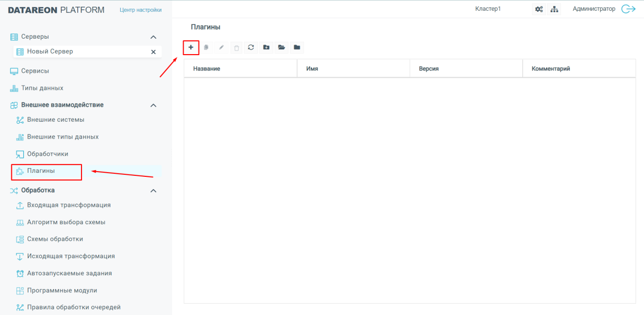Click the plus icon to add a plugin

[x=191, y=47]
